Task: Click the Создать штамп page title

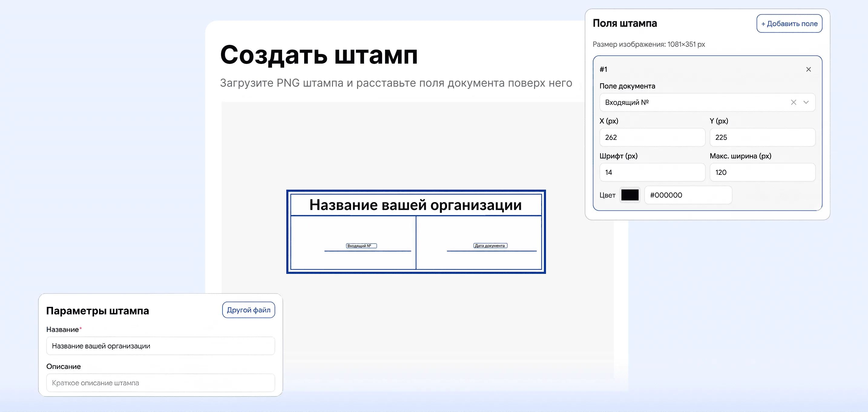Action: pos(319,55)
